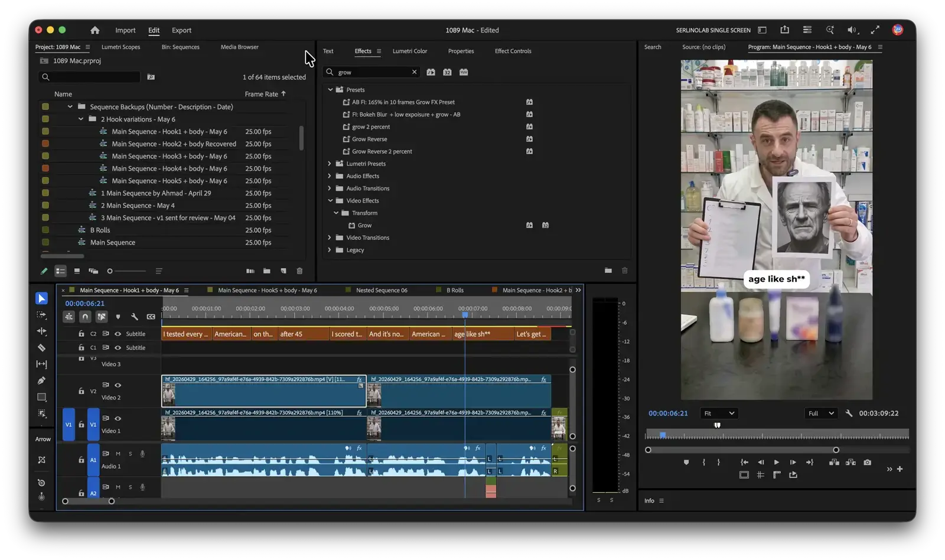This screenshot has height=560, width=945.
Task: Click the New Custom Bin icon in Effects panel
Action: 608,271
